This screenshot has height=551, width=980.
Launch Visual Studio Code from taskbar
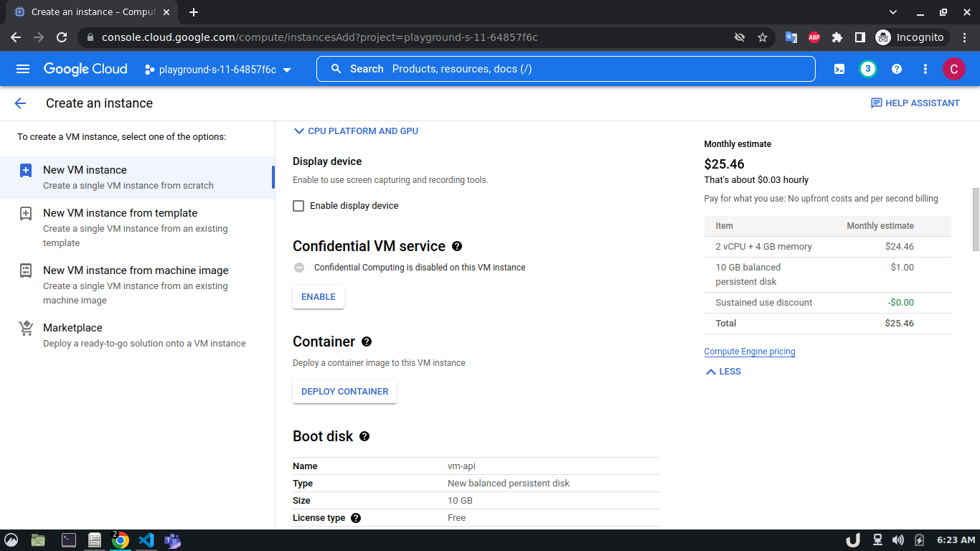click(x=146, y=540)
